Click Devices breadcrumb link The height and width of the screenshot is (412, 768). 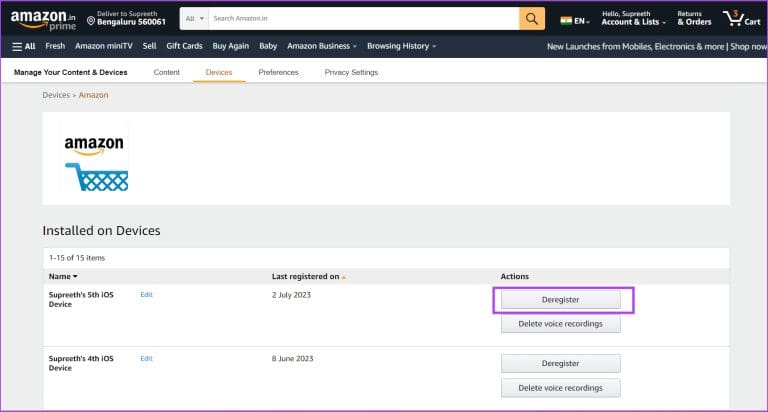coord(56,95)
